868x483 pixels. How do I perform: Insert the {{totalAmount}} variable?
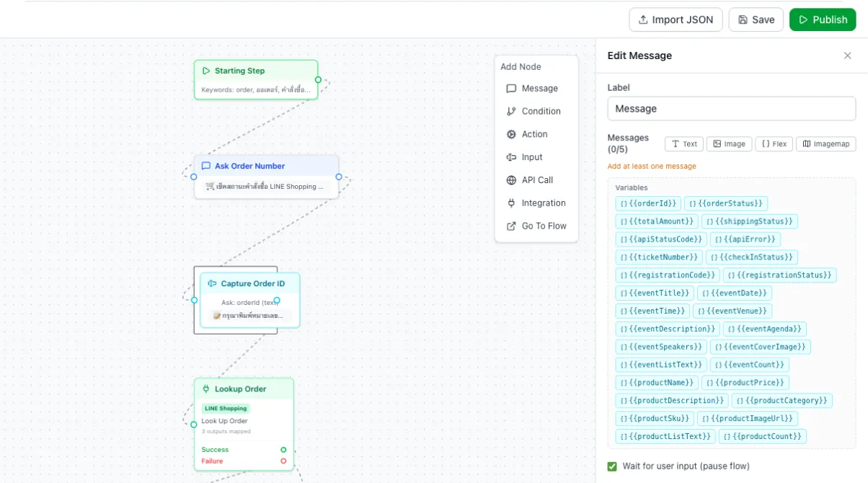[x=657, y=221]
